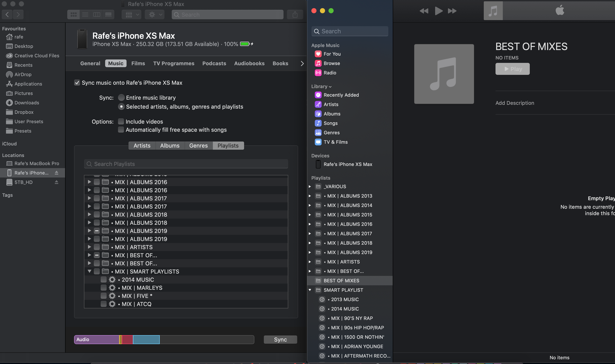
Task: Open Finder group-by dropdown
Action: (x=131, y=15)
